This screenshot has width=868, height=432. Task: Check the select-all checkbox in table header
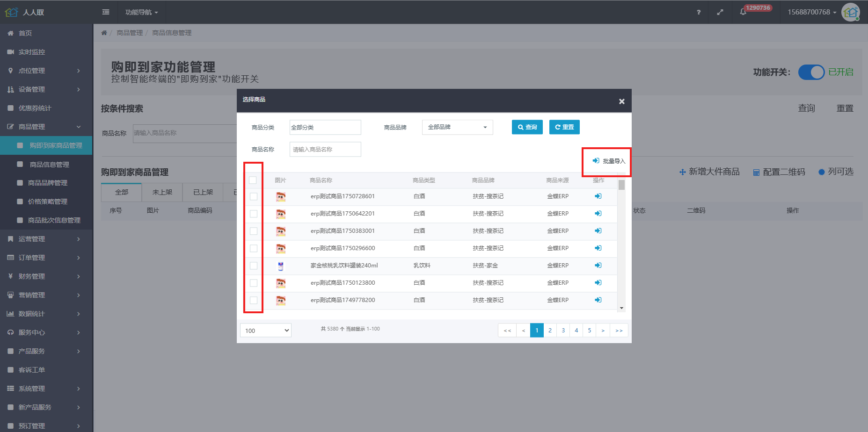coord(253,180)
